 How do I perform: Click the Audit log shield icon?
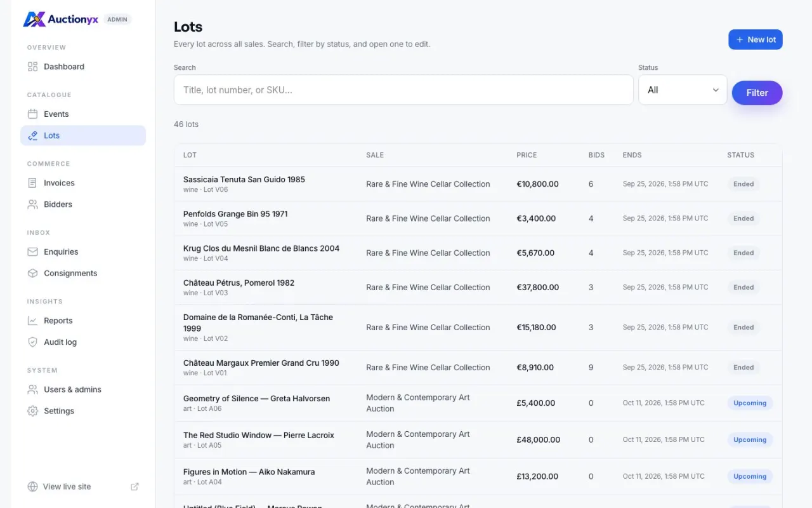33,342
